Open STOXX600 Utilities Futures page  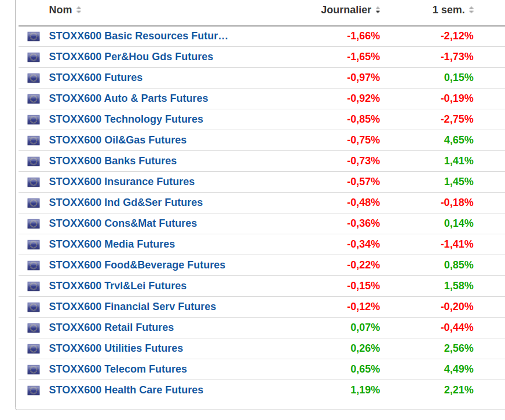coord(116,348)
